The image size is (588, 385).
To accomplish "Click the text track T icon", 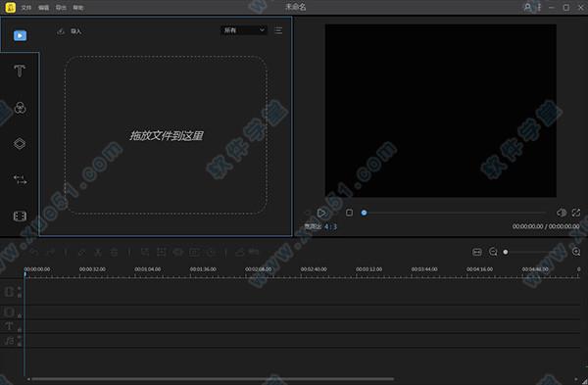I will (x=9, y=326).
